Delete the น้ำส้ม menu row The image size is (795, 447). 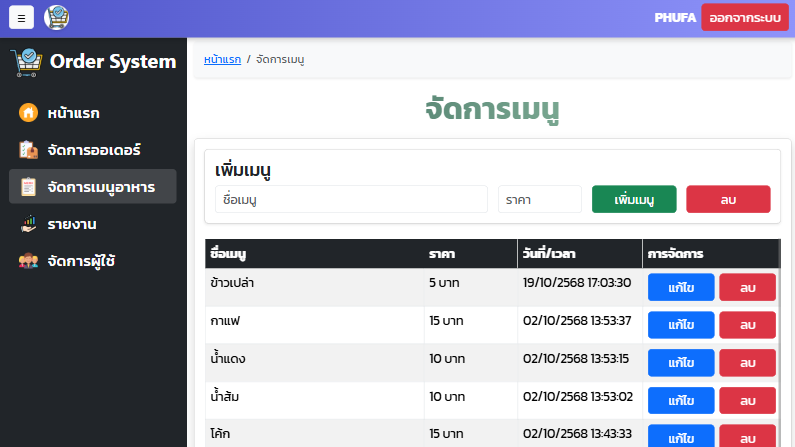click(x=747, y=401)
